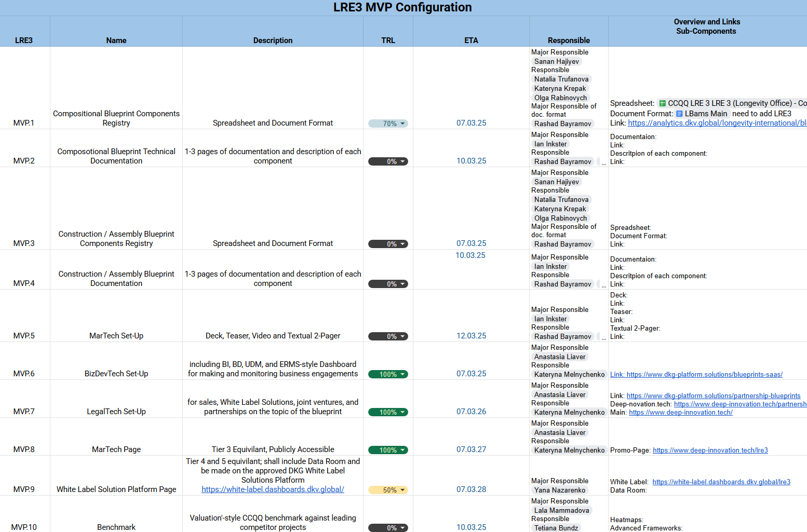Follow the partnership-blueprints link
This screenshot has height=532, width=807.
(x=713, y=396)
